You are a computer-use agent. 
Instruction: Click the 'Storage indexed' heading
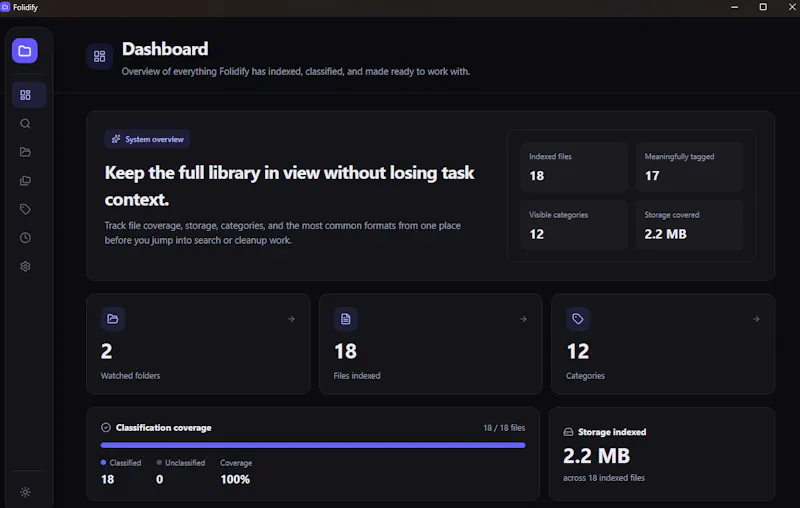pos(612,432)
